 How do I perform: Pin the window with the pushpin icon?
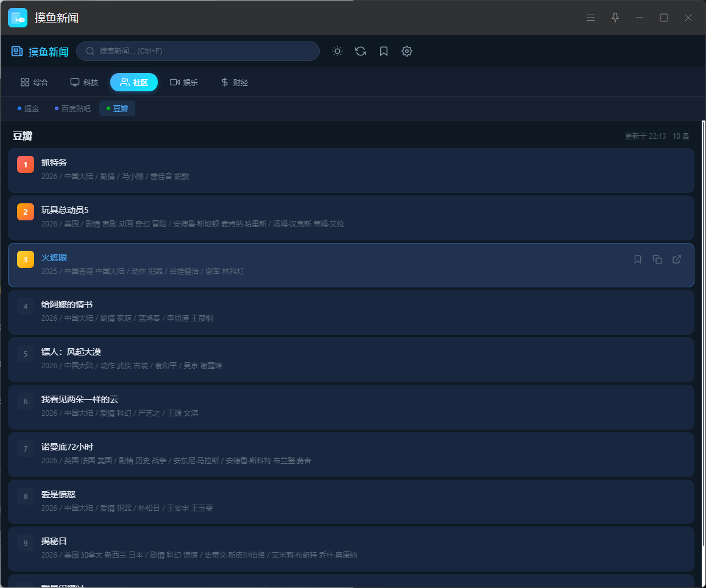[615, 18]
